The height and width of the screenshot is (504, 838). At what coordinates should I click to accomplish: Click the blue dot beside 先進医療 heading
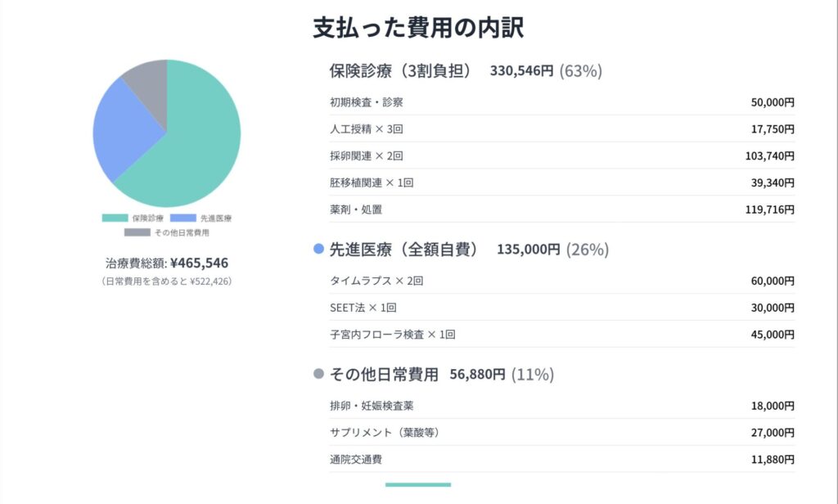pos(318,249)
